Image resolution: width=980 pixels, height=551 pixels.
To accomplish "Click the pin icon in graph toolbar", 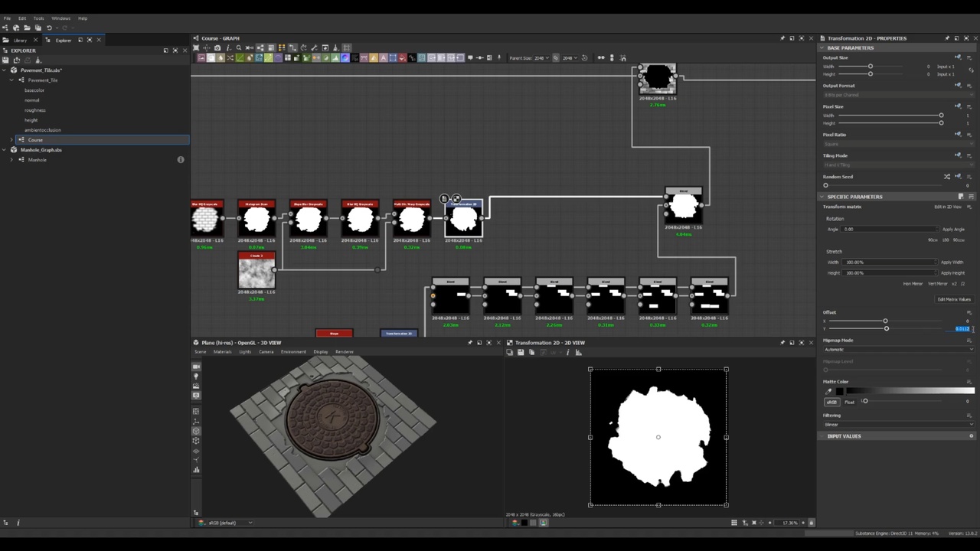I will [x=498, y=57].
